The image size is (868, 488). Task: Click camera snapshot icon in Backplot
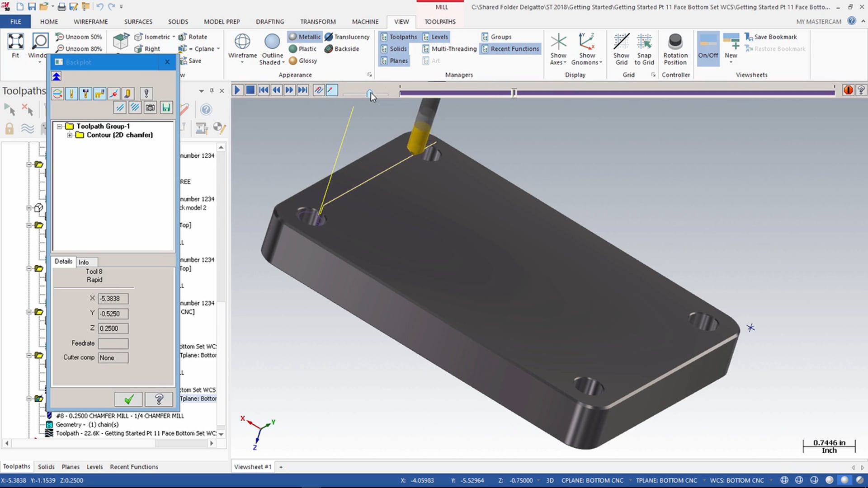coord(150,108)
